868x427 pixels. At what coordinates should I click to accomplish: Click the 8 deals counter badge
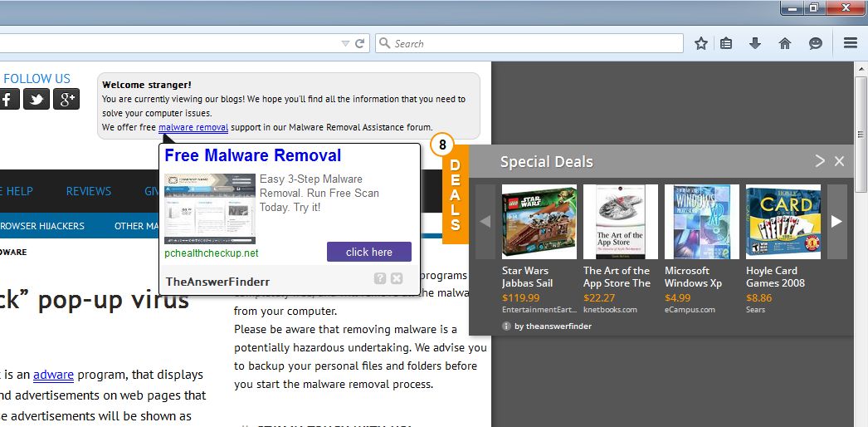(441, 145)
